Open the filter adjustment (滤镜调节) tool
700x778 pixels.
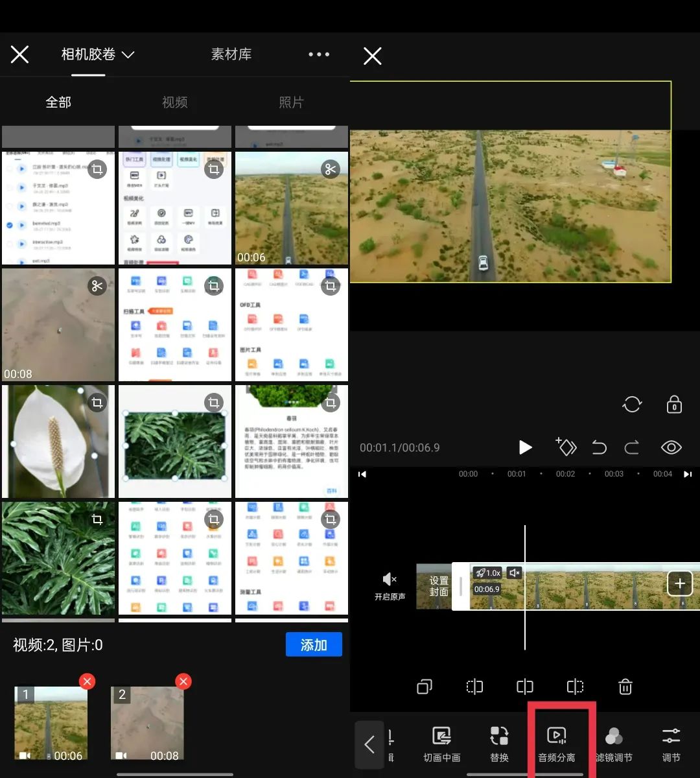(x=613, y=742)
